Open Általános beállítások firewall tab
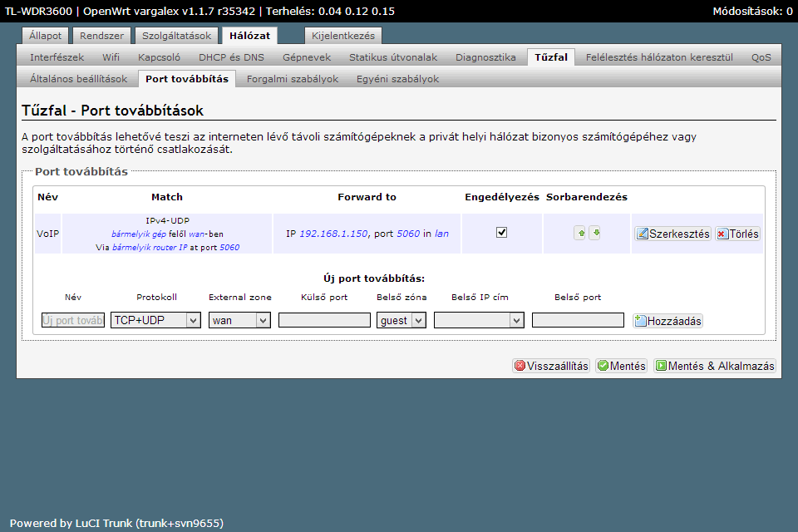798x532 pixels. click(78, 79)
